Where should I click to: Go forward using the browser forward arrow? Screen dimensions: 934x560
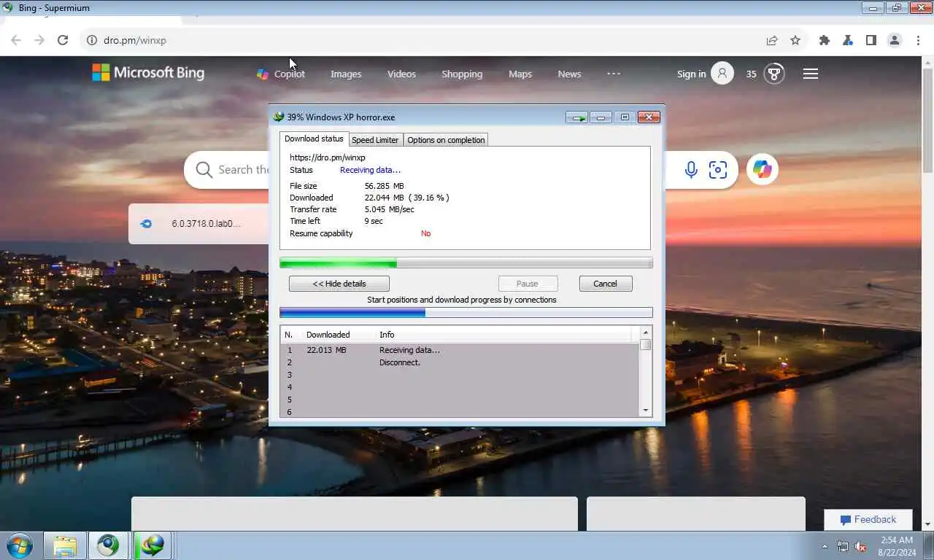tap(39, 40)
